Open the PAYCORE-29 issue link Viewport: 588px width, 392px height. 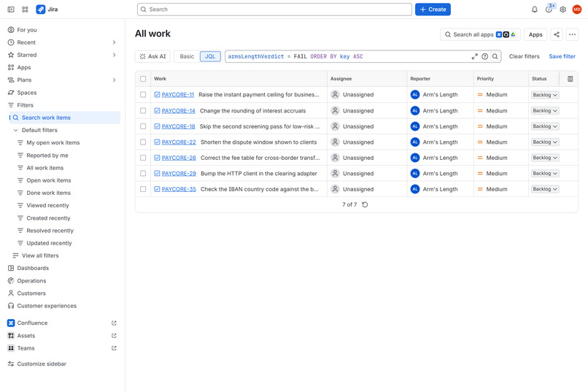179,173
